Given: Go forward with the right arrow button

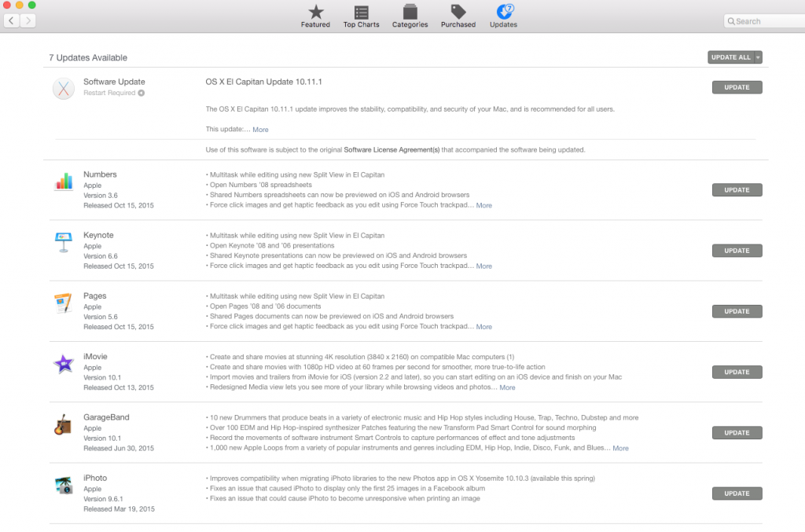Looking at the screenshot, I should [28, 21].
